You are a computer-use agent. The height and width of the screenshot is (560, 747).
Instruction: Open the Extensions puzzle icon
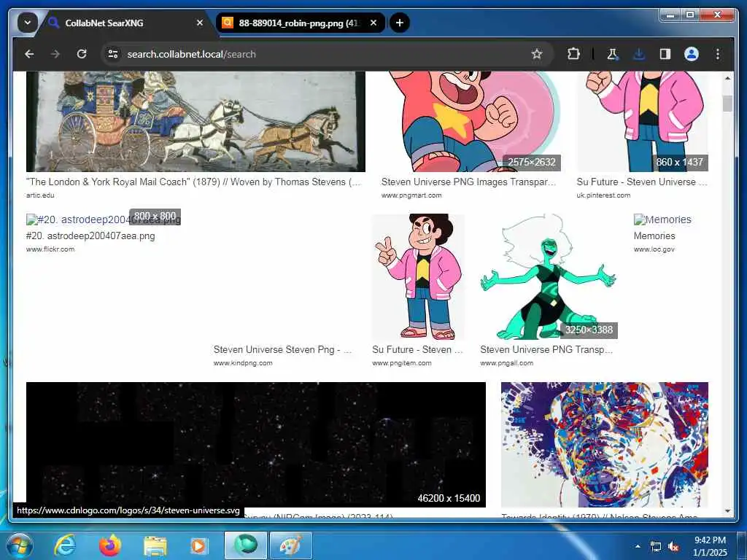pyautogui.click(x=573, y=54)
